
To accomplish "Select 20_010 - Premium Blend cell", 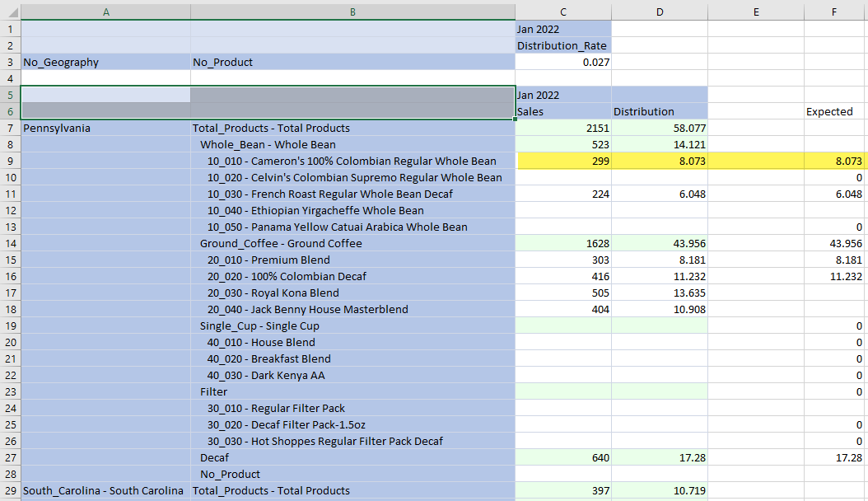I will (x=352, y=260).
